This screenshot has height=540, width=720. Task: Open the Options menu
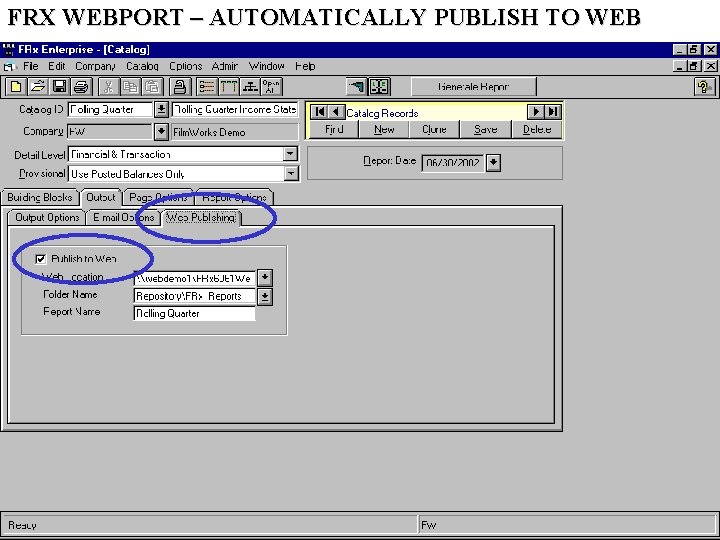(186, 66)
